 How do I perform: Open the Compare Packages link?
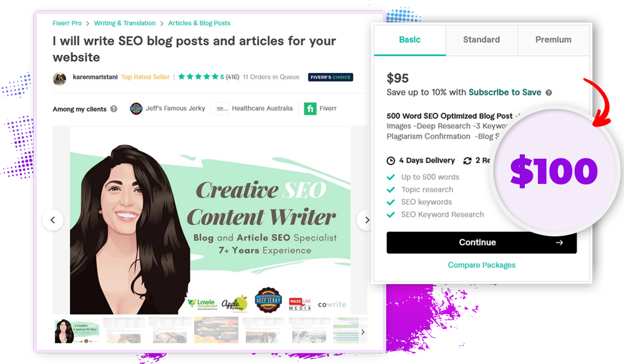pos(482,265)
